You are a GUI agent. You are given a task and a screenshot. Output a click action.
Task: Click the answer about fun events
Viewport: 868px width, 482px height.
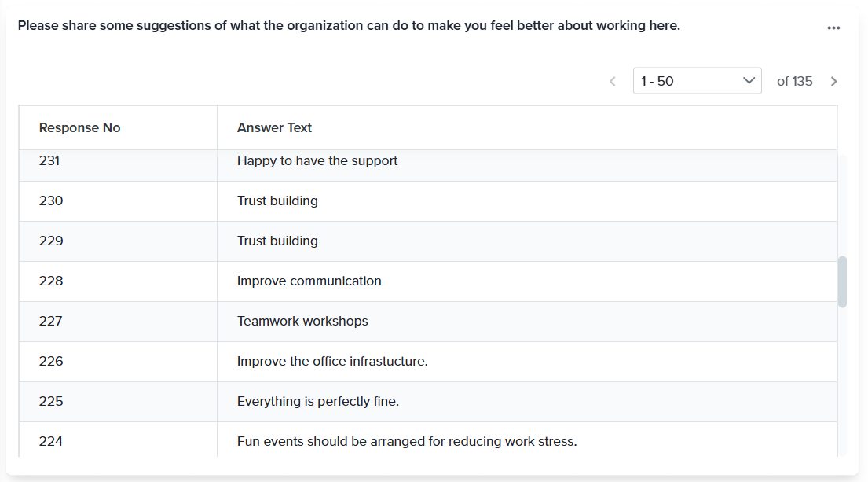coord(406,442)
